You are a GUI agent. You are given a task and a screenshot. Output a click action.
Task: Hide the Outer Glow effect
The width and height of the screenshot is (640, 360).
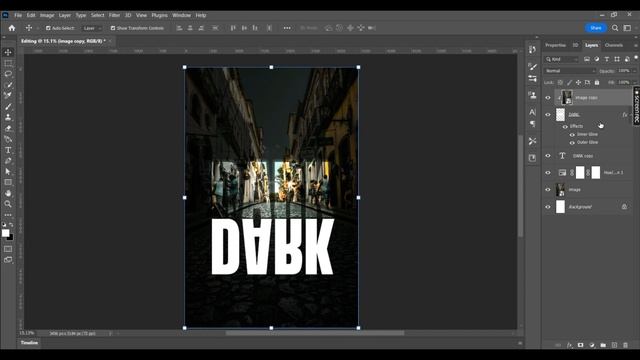click(572, 143)
